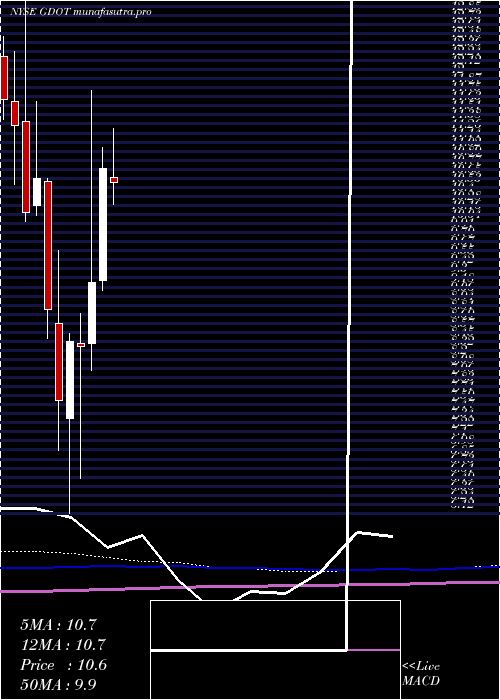This screenshot has height=700, width=500.
Task: Click the 'Price : 10.6' label
Action: tap(63, 665)
